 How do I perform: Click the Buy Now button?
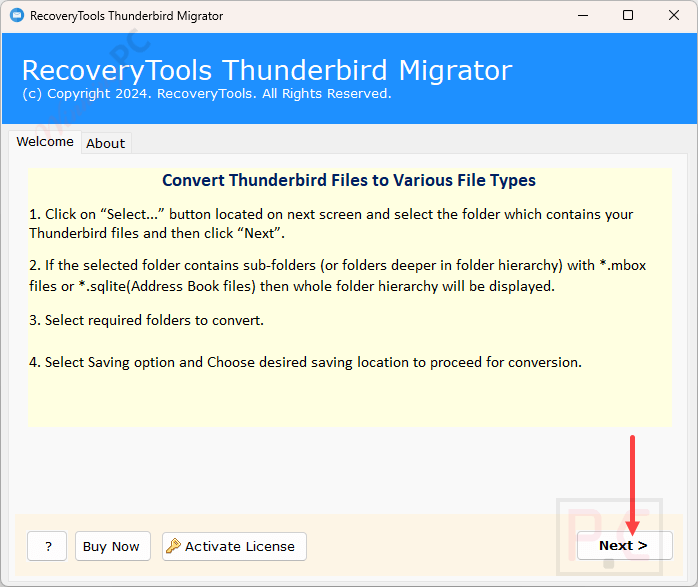113,546
